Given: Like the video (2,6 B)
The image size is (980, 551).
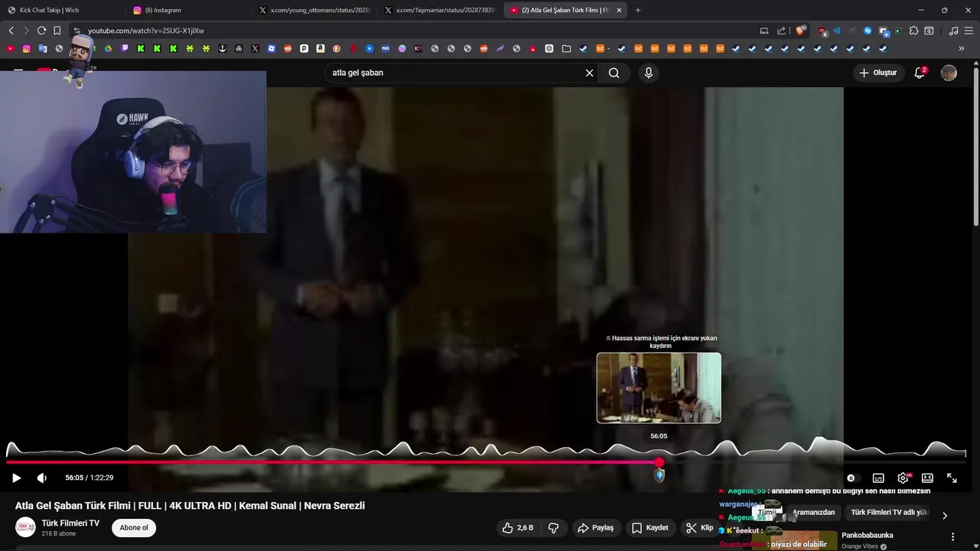Looking at the screenshot, I should click(x=518, y=528).
